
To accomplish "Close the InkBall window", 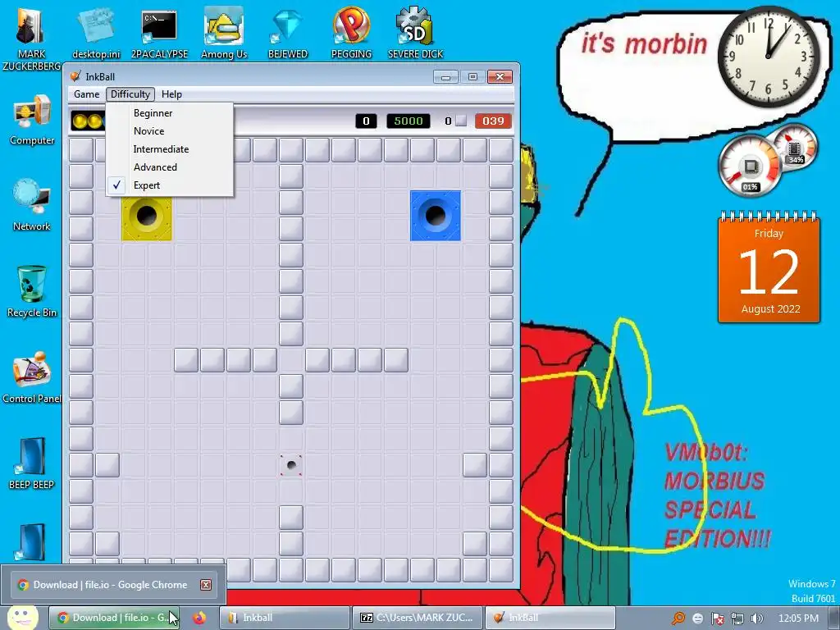I will 500,77.
